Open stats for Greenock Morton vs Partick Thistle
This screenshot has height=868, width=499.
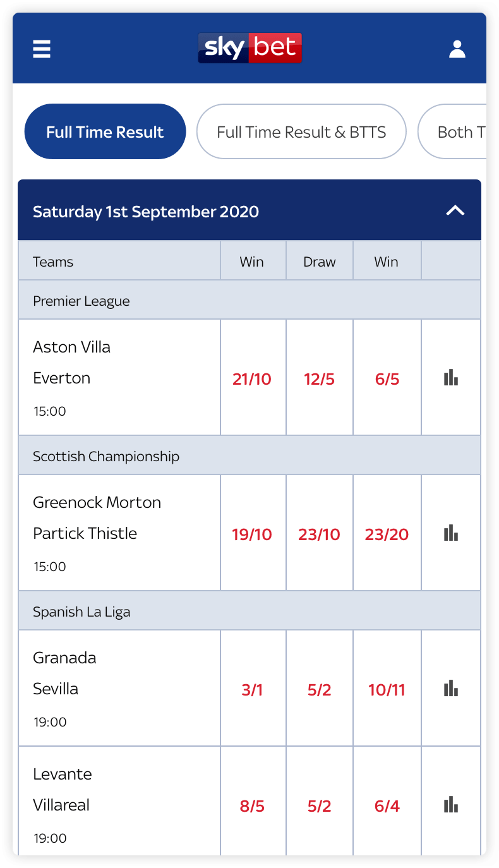coord(450,533)
